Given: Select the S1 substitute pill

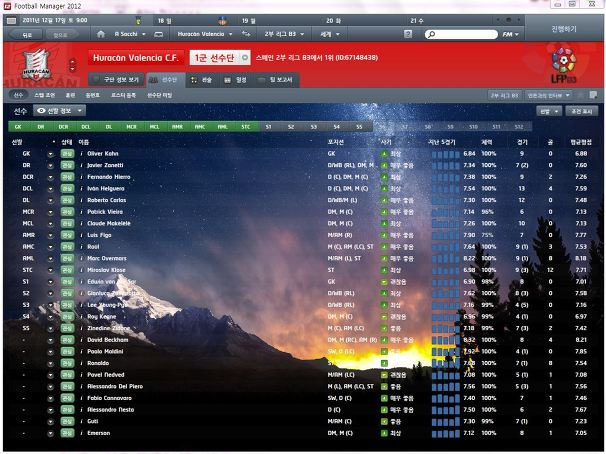Looking at the screenshot, I should [269, 127].
